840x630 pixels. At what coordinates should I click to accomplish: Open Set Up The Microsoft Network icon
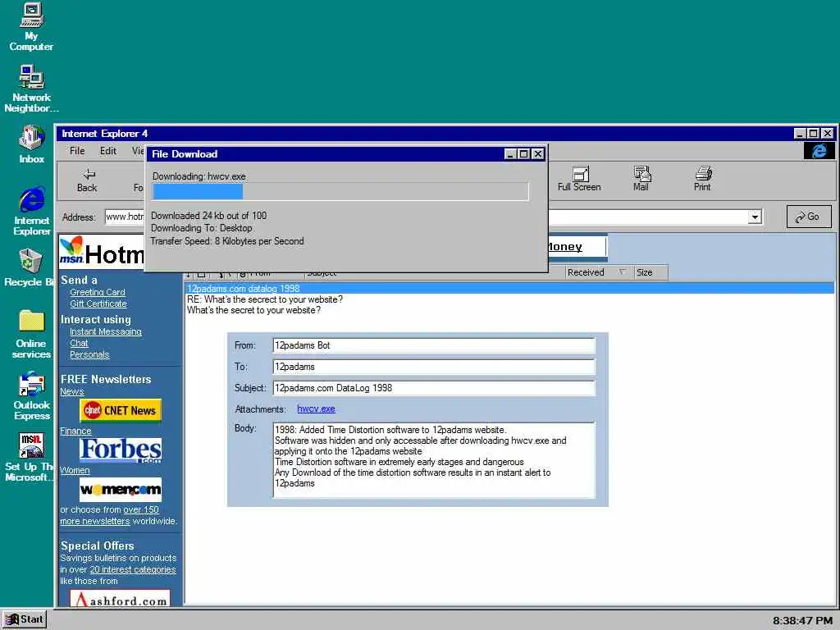point(30,457)
